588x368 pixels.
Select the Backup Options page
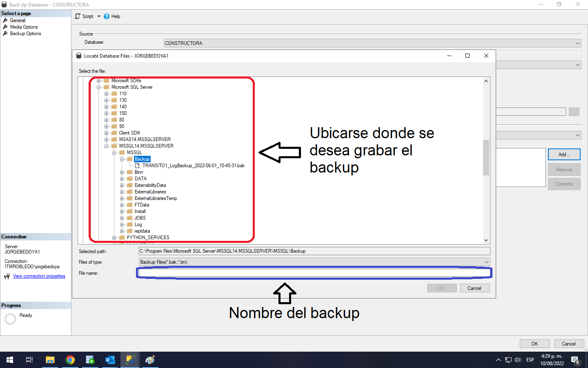coord(25,34)
